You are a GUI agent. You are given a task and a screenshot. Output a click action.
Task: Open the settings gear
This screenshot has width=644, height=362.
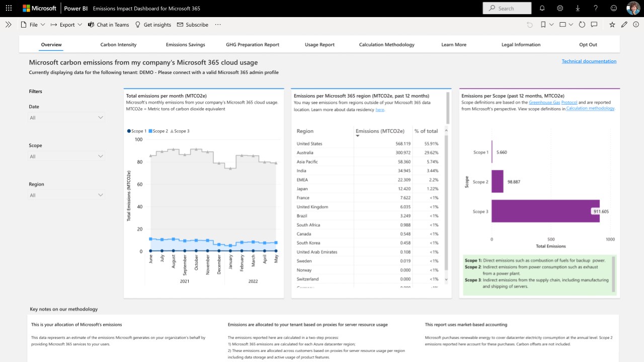point(560,8)
